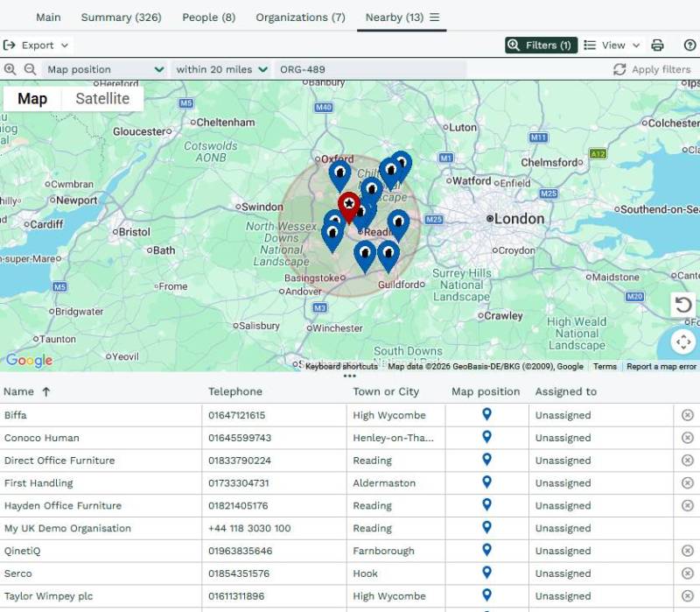Switch the map to Satellite view
This screenshot has width=700, height=612.
pos(102,99)
